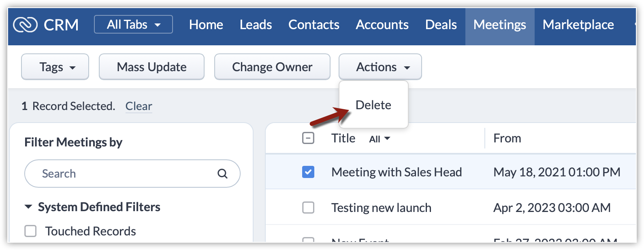This screenshot has height=250, width=644.
Task: Open the Title column All filter dropdown
Action: pos(380,139)
